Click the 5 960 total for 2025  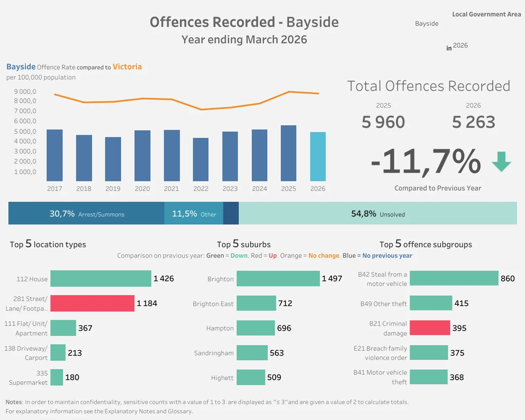point(383,122)
